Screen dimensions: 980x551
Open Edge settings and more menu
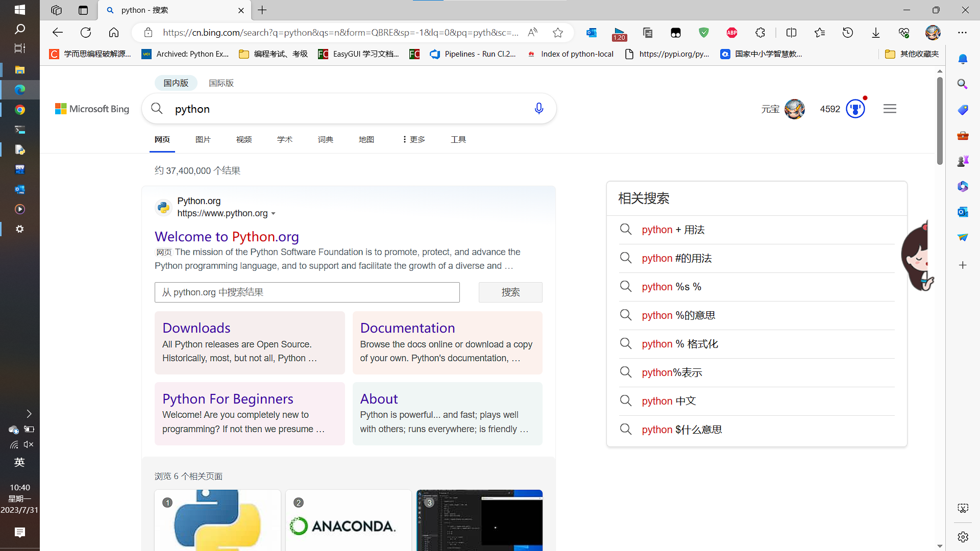click(962, 33)
